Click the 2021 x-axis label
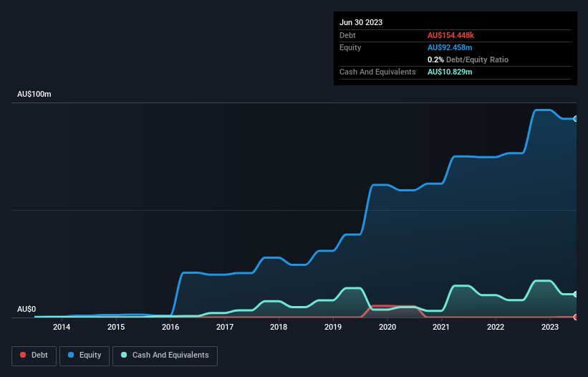Viewport: 588px width, 377px height. [x=441, y=327]
